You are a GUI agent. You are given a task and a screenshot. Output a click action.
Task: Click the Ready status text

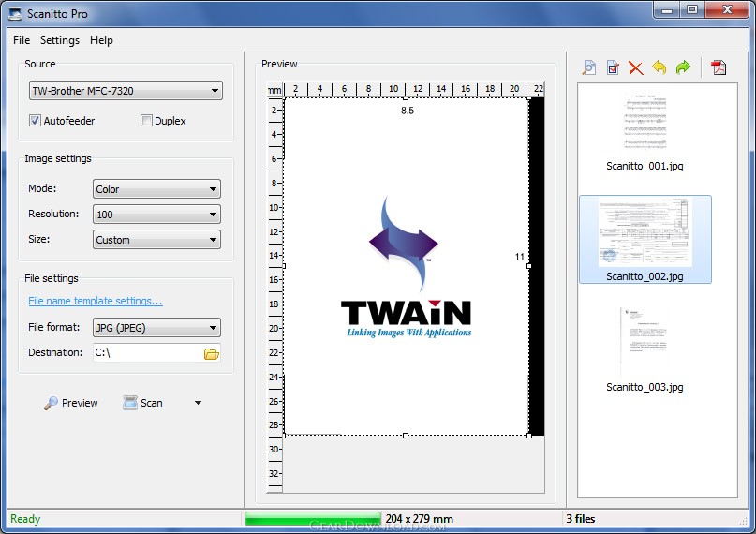point(25,519)
